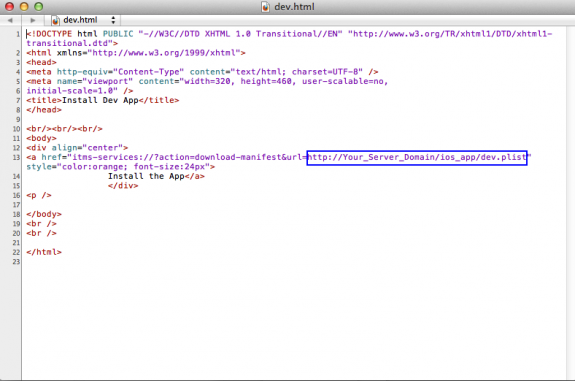Click the p tag on line 16
This screenshot has width=575, height=381.
tap(39, 195)
